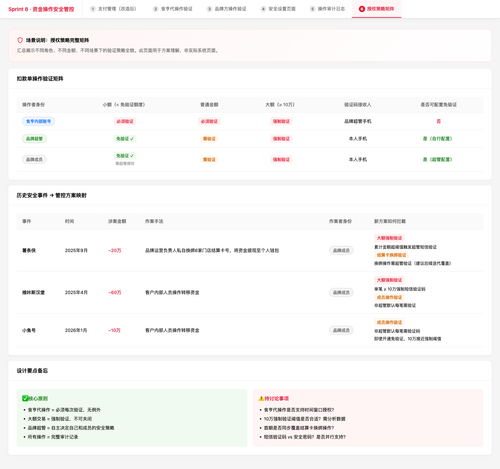Click the 扣款单操作验证矩阵 section title

click(40, 79)
